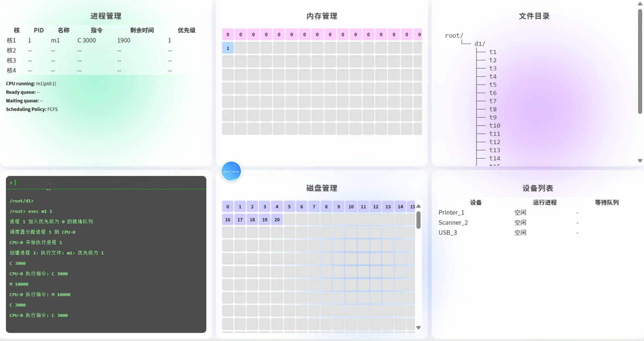Click the 核1 process row m1

coord(55,40)
